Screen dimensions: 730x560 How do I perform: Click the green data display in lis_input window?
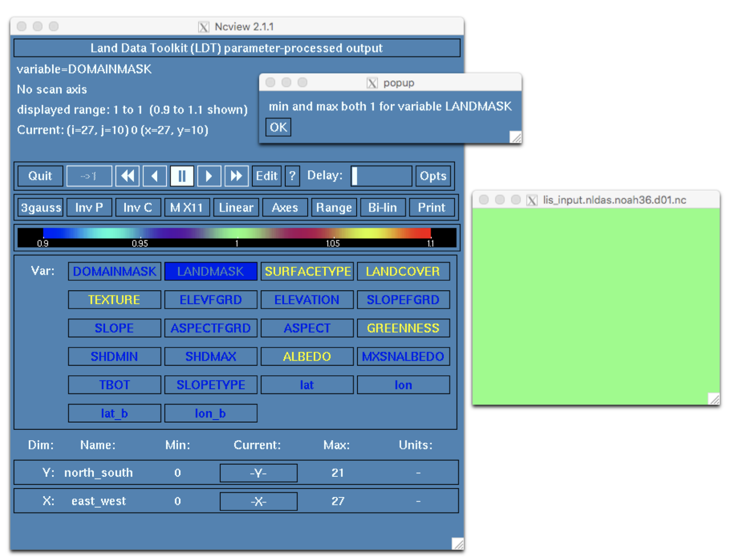(x=596, y=306)
